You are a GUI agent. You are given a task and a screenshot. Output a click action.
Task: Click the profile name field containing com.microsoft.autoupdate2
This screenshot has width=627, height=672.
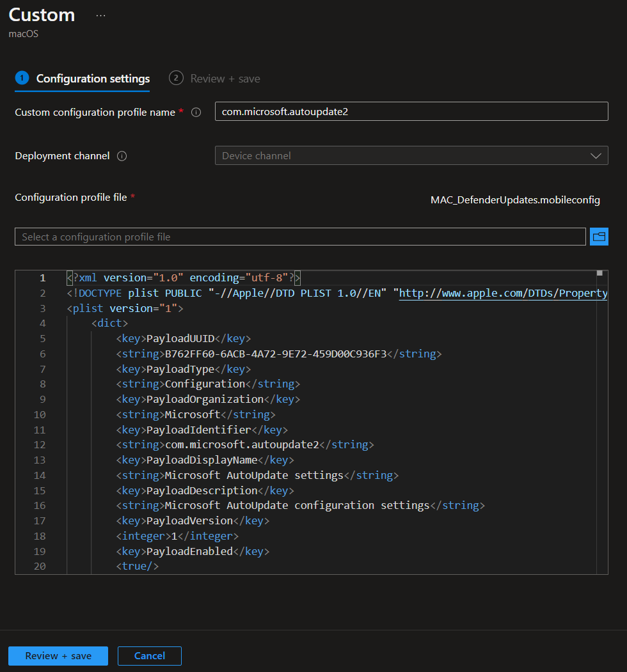(x=411, y=111)
